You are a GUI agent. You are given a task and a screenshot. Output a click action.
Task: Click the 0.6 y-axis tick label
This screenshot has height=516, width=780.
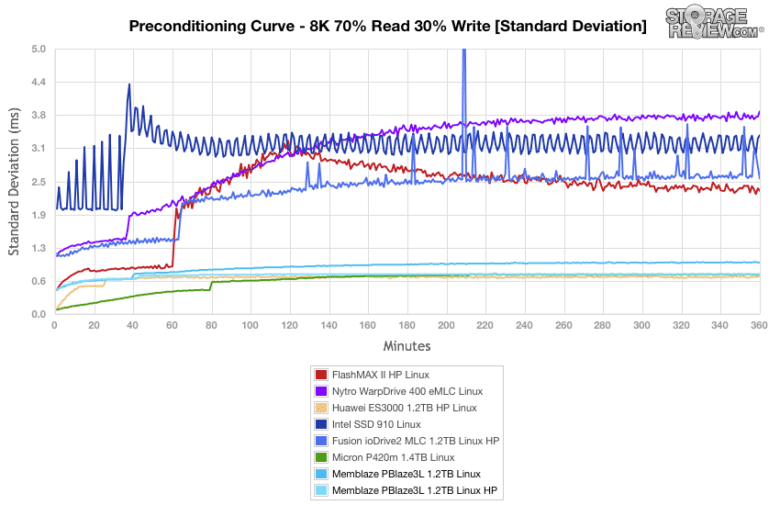click(x=38, y=281)
